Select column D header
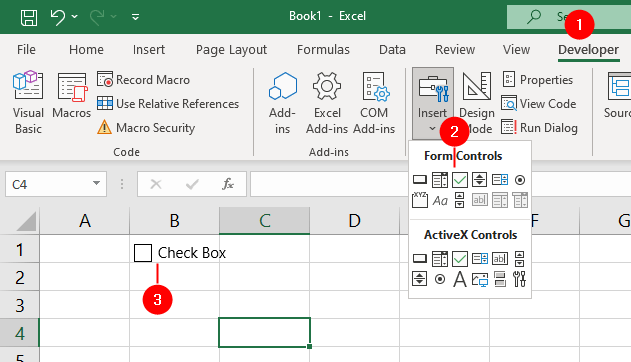 [355, 221]
